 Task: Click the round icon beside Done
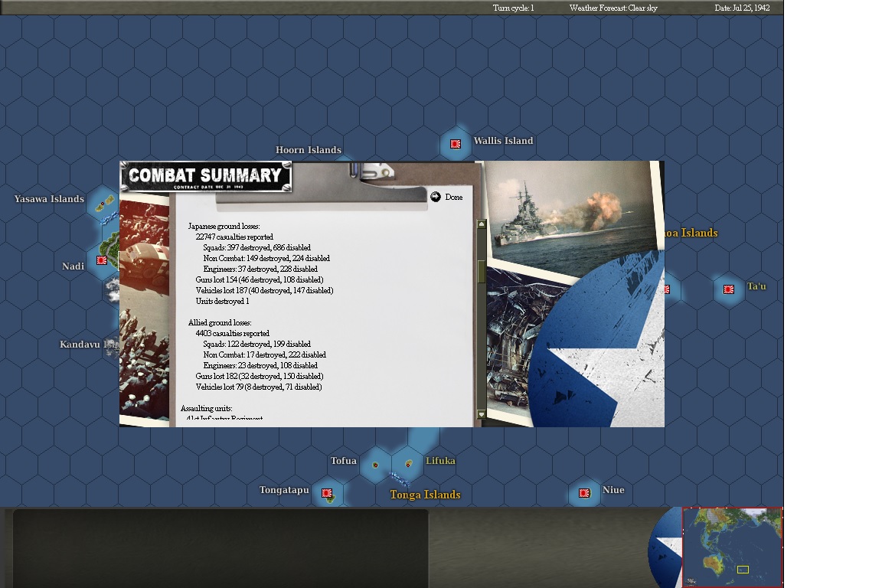(x=436, y=196)
